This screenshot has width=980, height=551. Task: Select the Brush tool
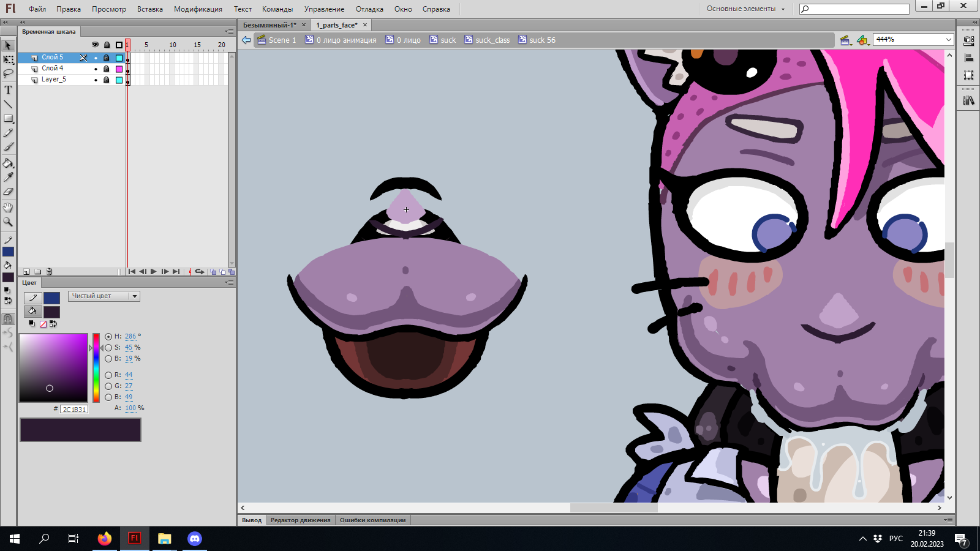(8, 147)
